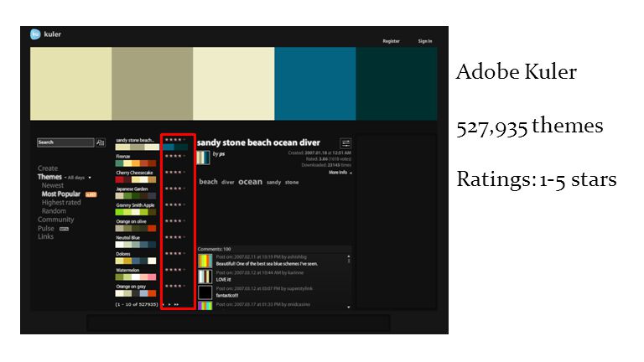Click star rating of Cherry Cheesecake theme
Viewport: 644px width, 362px height.
pyautogui.click(x=175, y=173)
